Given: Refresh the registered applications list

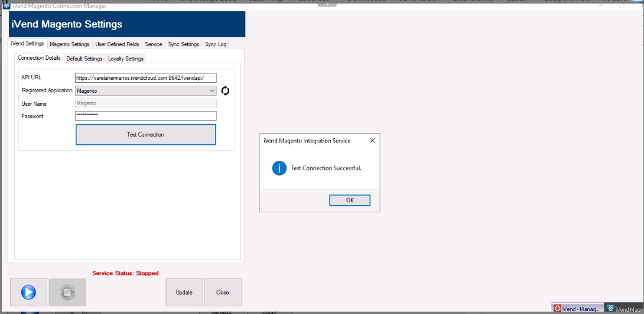Looking at the screenshot, I should 225,91.
